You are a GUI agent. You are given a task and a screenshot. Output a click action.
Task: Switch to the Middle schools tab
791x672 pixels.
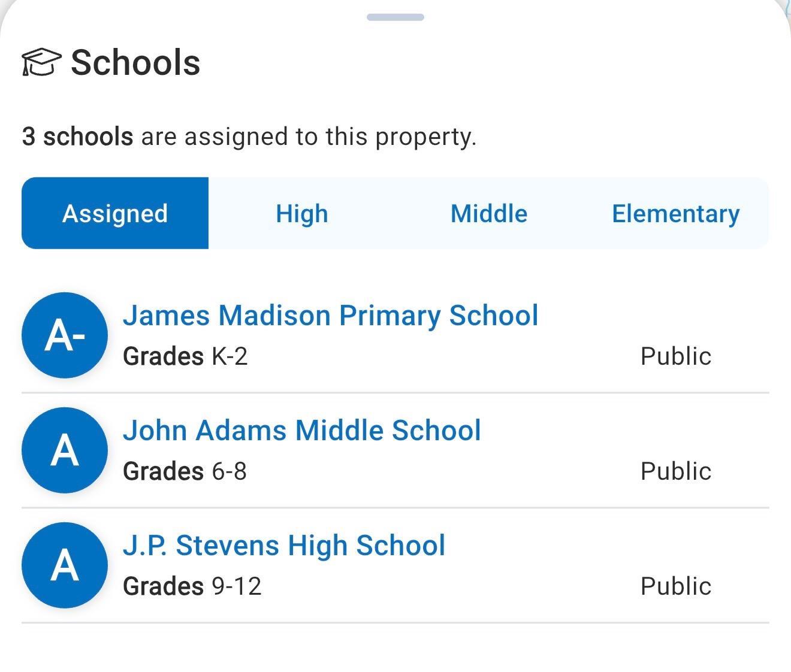click(x=489, y=213)
